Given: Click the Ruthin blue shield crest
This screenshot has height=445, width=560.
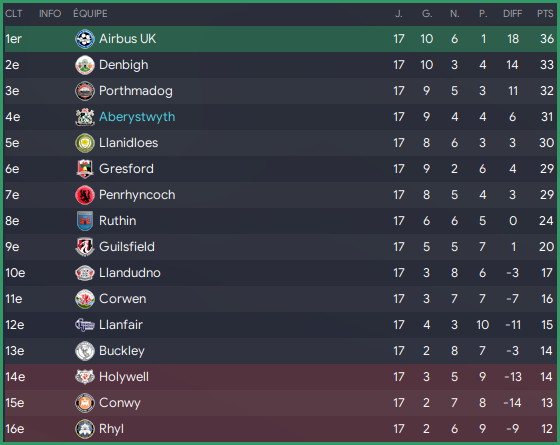Looking at the screenshot, I should click(x=85, y=221).
